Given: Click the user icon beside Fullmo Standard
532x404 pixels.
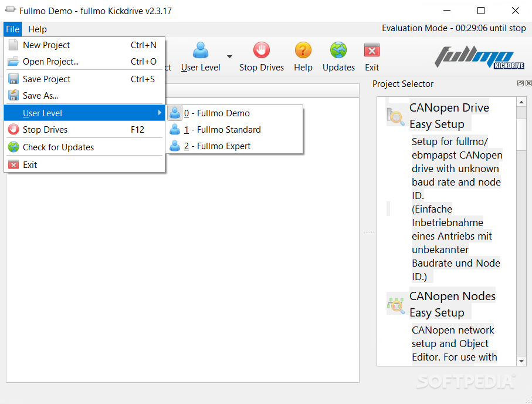Looking at the screenshot, I should click(x=175, y=129).
